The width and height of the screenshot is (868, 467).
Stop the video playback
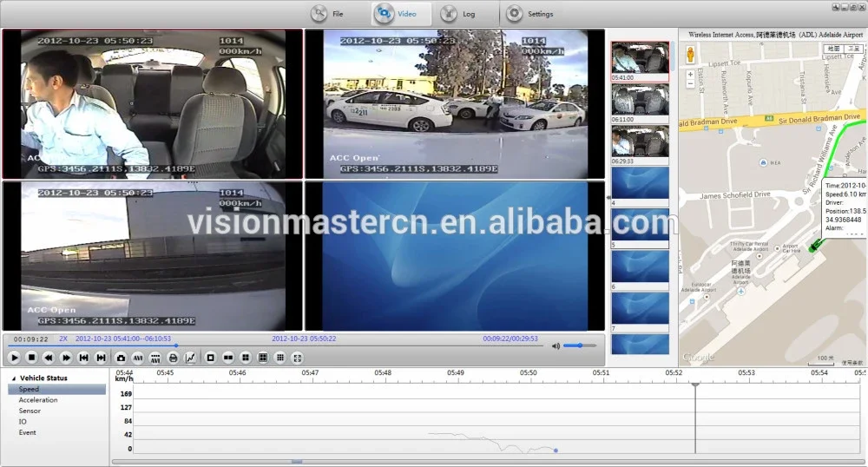pyautogui.click(x=32, y=357)
